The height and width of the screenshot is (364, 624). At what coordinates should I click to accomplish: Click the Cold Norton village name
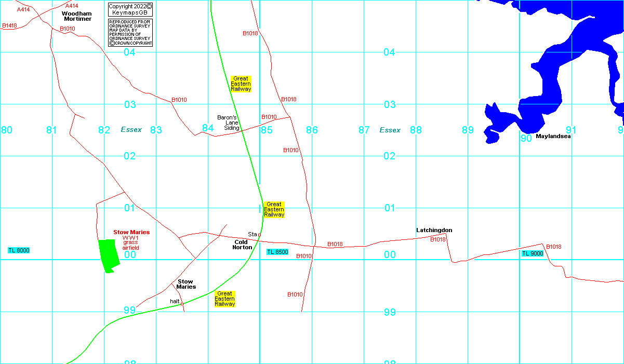242,245
